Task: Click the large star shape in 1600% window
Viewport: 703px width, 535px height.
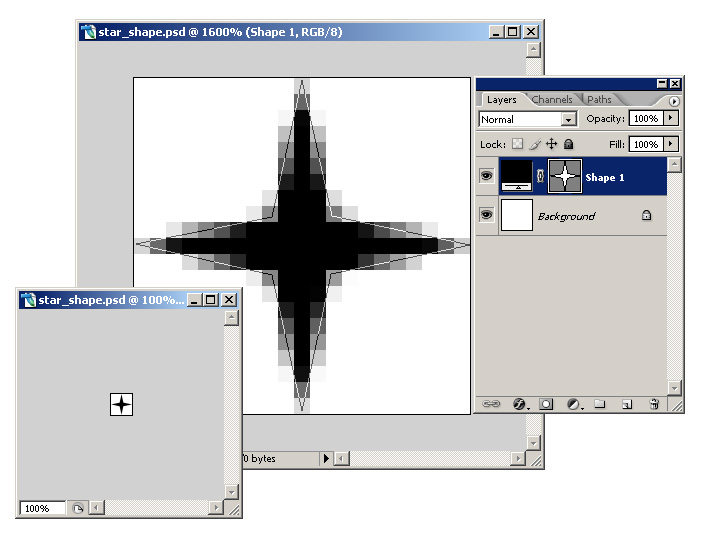Action: point(302,245)
